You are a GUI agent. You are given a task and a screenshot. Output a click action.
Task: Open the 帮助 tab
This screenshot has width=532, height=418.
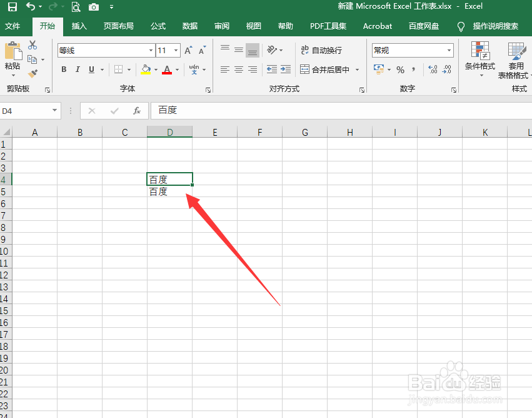pyautogui.click(x=285, y=26)
